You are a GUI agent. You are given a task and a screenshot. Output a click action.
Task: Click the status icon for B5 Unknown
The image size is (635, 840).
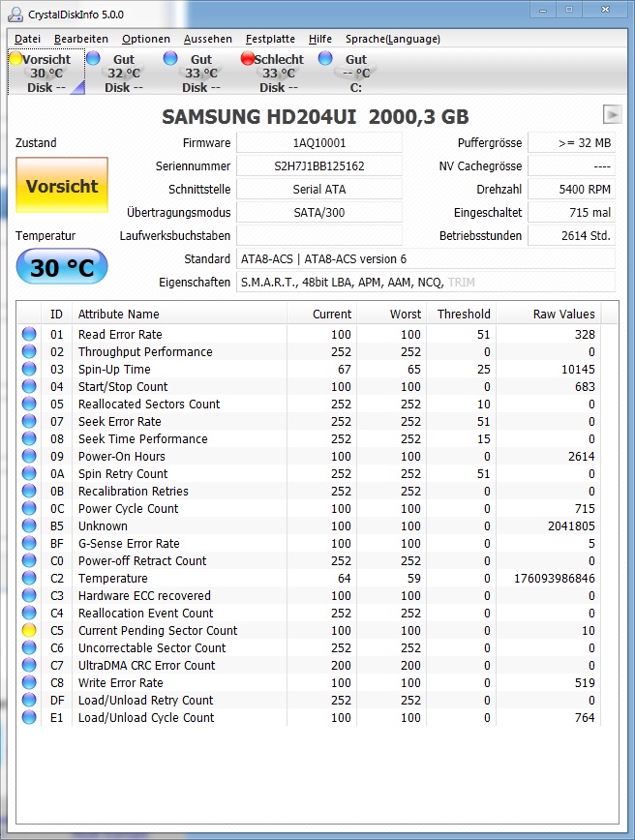coord(29,525)
